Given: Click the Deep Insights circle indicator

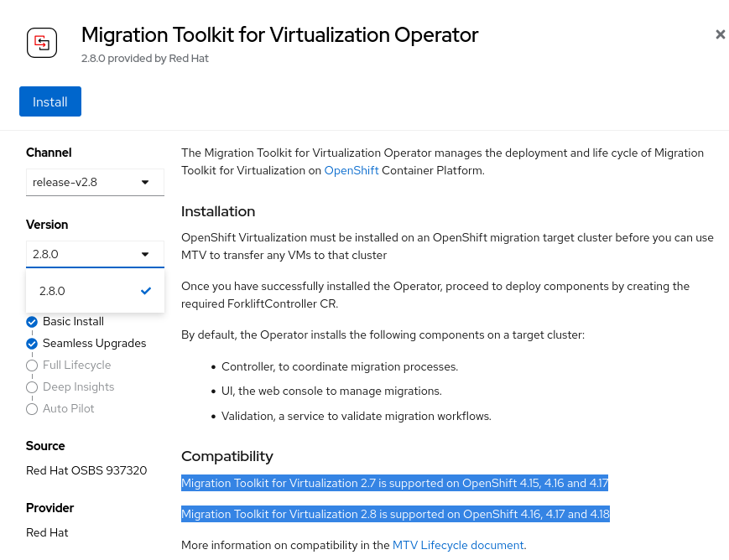Looking at the screenshot, I should click(x=32, y=387).
